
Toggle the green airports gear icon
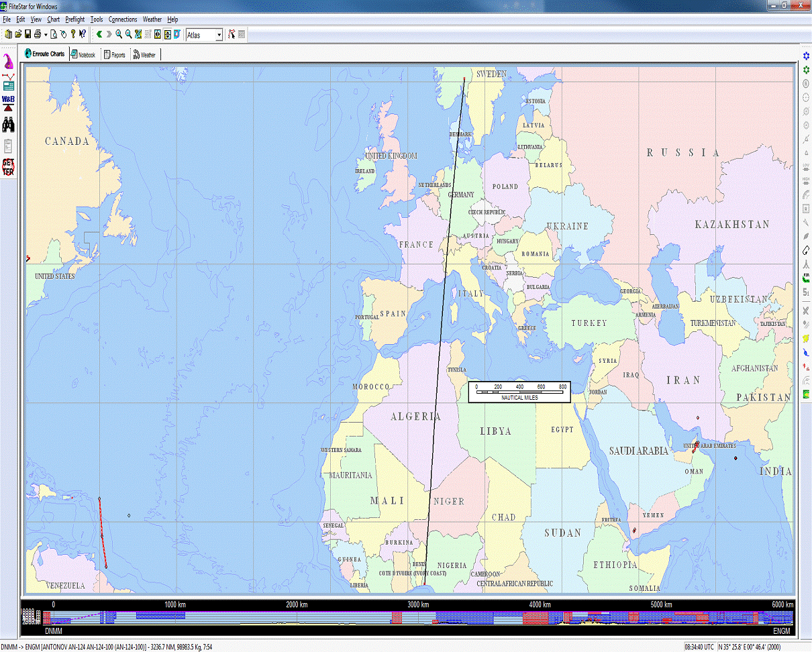click(805, 70)
